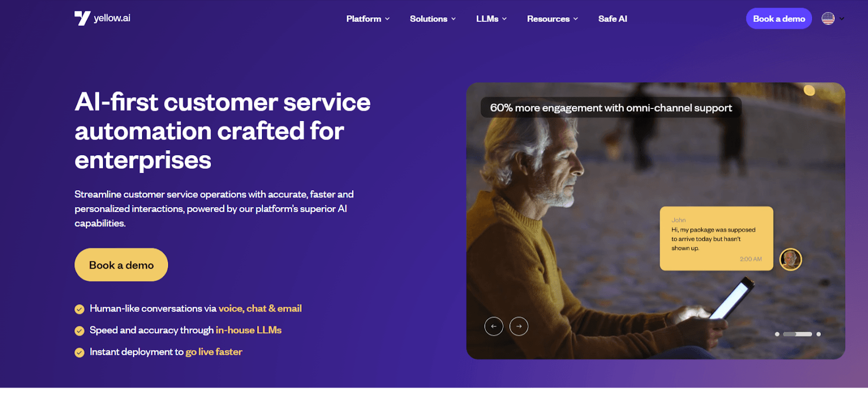The width and height of the screenshot is (868, 393).
Task: Open the language selector chevron
Action: pyautogui.click(x=842, y=18)
